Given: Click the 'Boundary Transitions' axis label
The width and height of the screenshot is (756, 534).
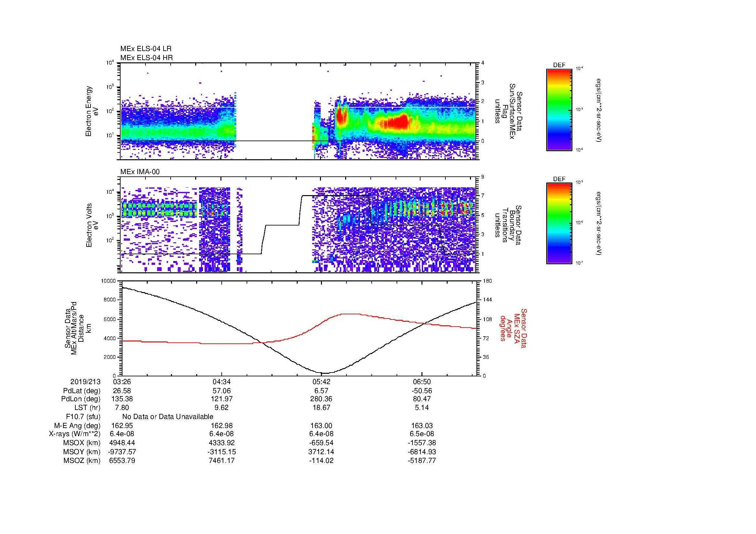Looking at the screenshot, I should pos(508,225).
